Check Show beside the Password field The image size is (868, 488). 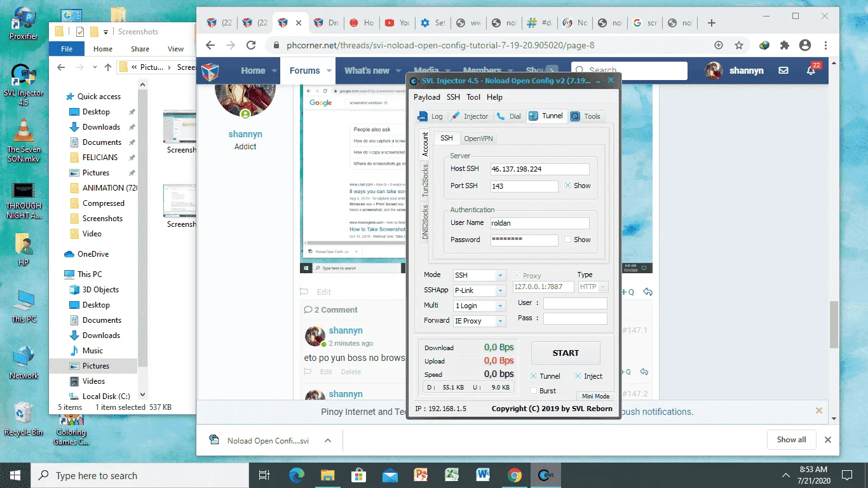[568, 240]
